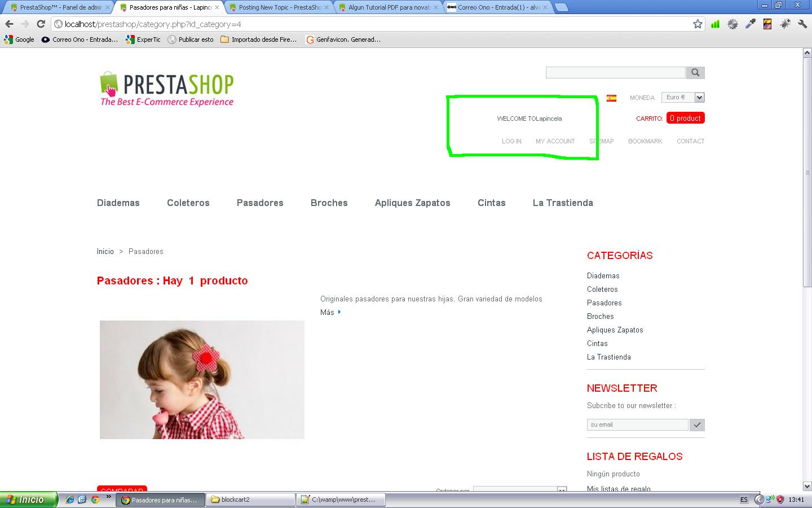Open the bug debugger extension
Viewport: 812px width, 508px height.
tap(785, 24)
